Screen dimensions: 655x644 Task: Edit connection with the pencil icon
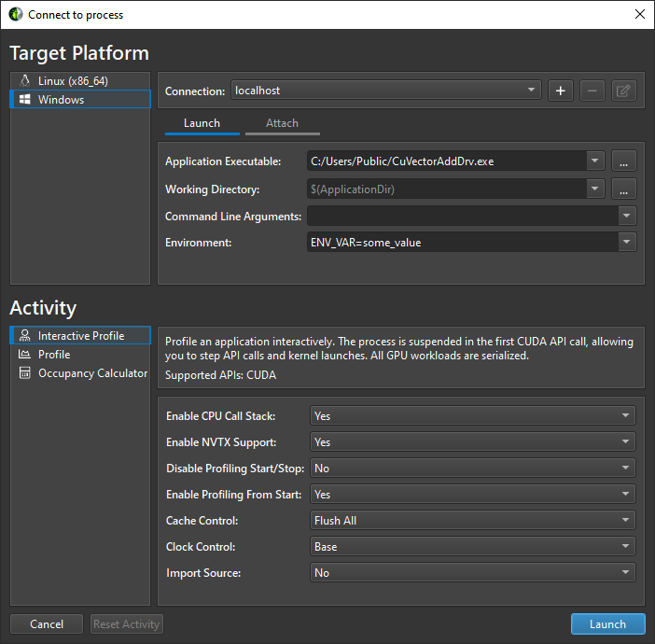[x=623, y=91]
